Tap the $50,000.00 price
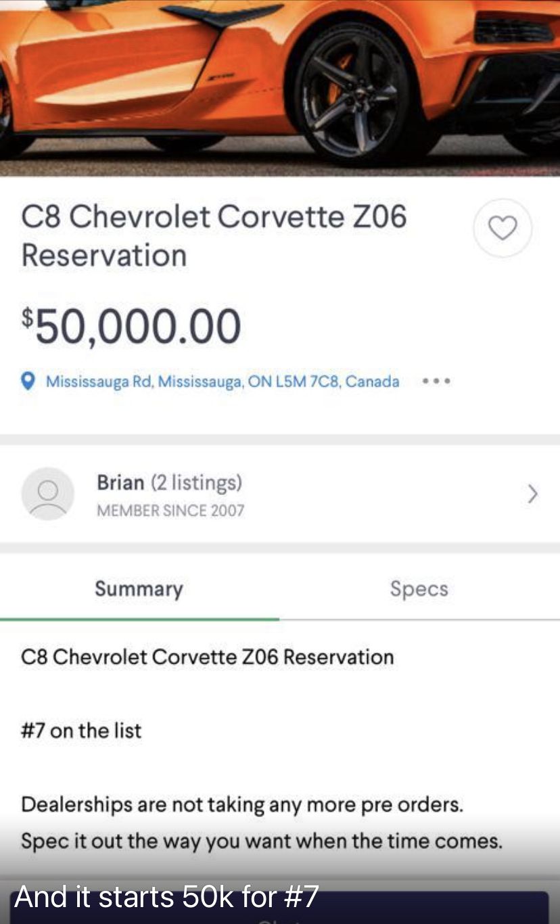This screenshot has width=560, height=924. (131, 326)
